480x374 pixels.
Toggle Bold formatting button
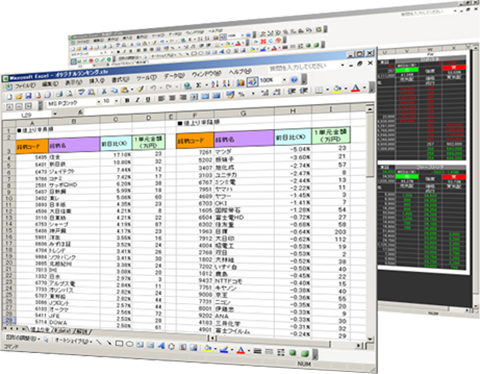pyautogui.click(x=127, y=100)
